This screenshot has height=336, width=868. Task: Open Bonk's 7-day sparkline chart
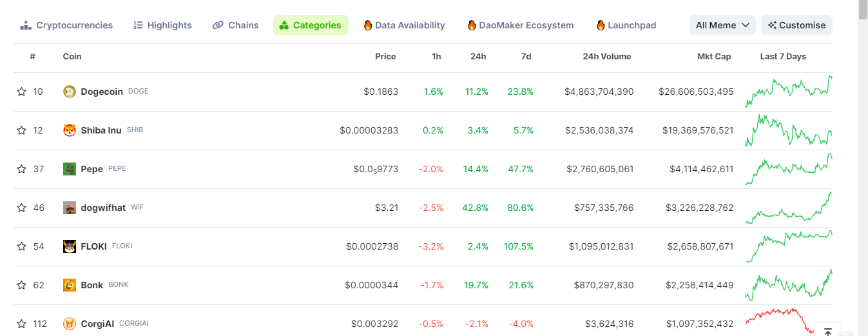pyautogui.click(x=789, y=285)
